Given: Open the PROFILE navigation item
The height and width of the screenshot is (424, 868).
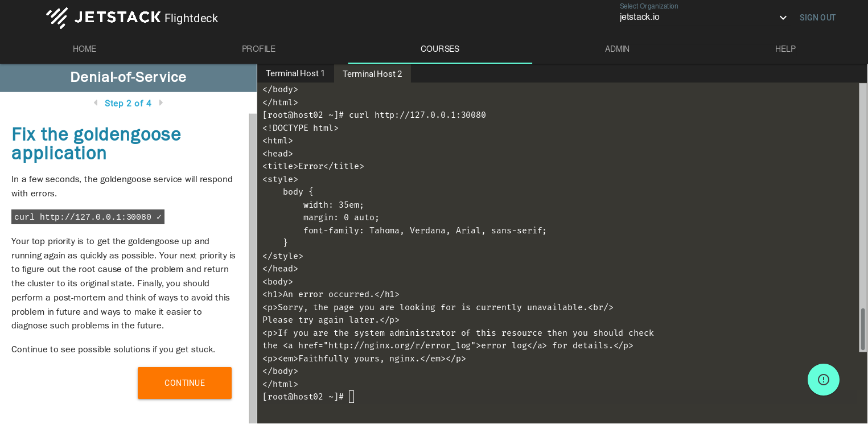Looking at the screenshot, I should [258, 49].
